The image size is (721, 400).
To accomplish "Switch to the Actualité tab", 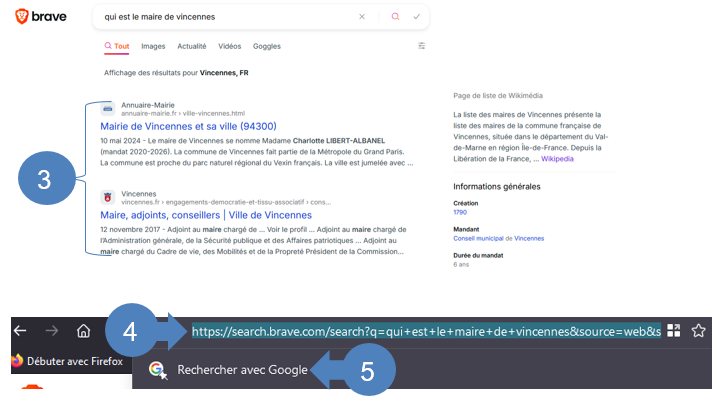I will tap(192, 46).
